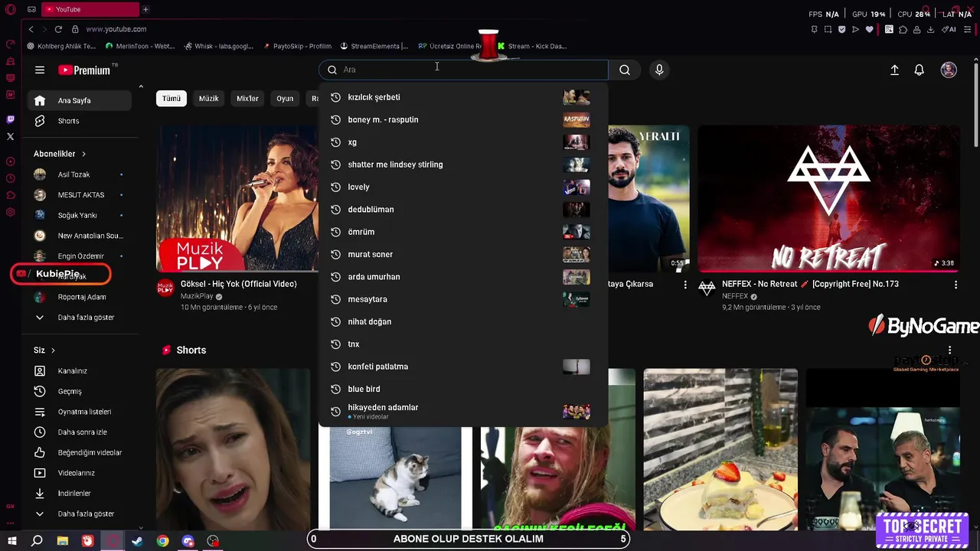The height and width of the screenshot is (551, 980).
Task: Open the upload/create icon in YouTube header
Action: (894, 70)
